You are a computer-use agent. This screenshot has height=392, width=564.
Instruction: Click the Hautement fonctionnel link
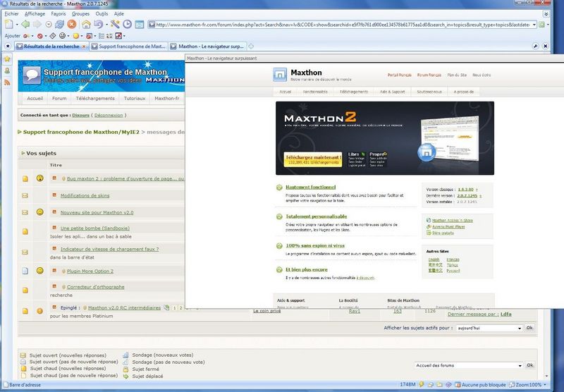coord(311,187)
